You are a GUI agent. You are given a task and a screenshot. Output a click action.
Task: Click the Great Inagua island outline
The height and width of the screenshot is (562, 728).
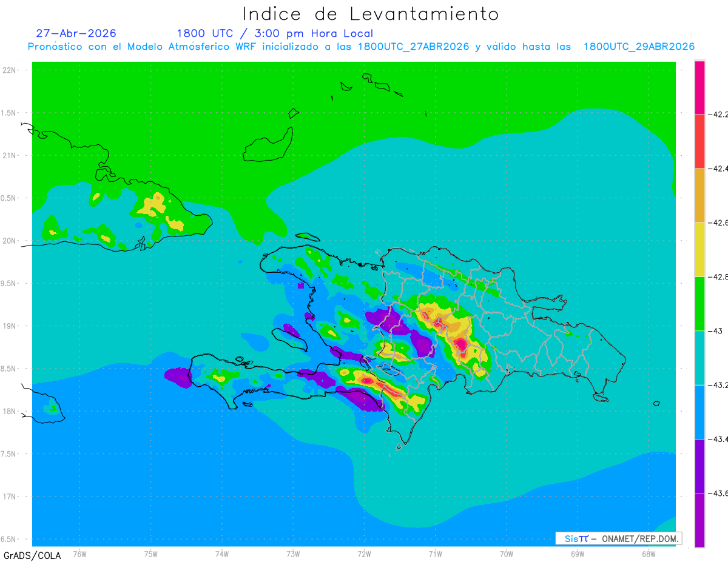pyautogui.click(x=268, y=146)
